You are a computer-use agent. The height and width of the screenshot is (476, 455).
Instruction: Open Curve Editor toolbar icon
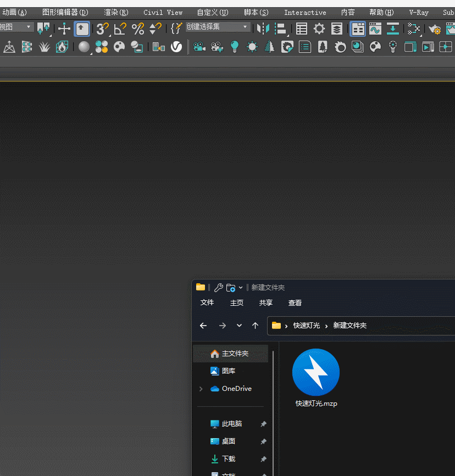[375, 29]
